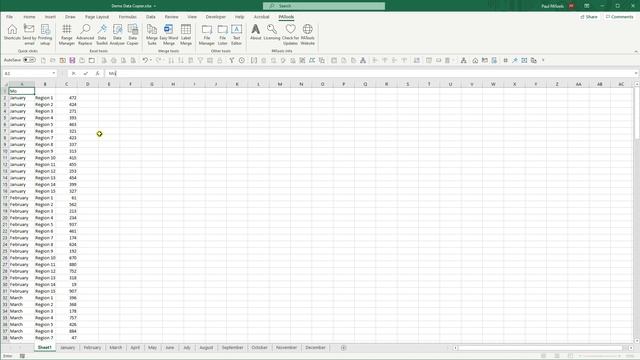Launch the File Lister

(222, 34)
